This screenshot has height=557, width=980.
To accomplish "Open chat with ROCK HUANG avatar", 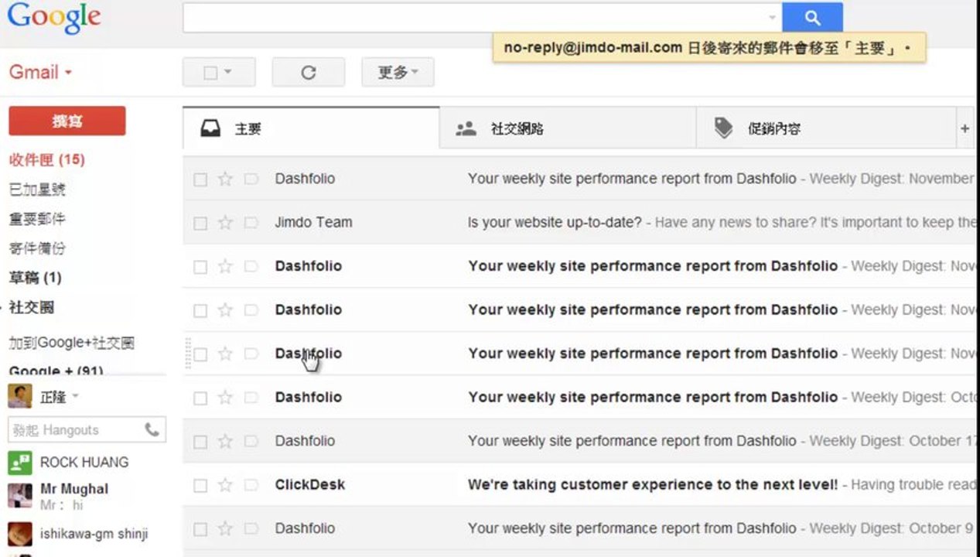I will click(19, 463).
